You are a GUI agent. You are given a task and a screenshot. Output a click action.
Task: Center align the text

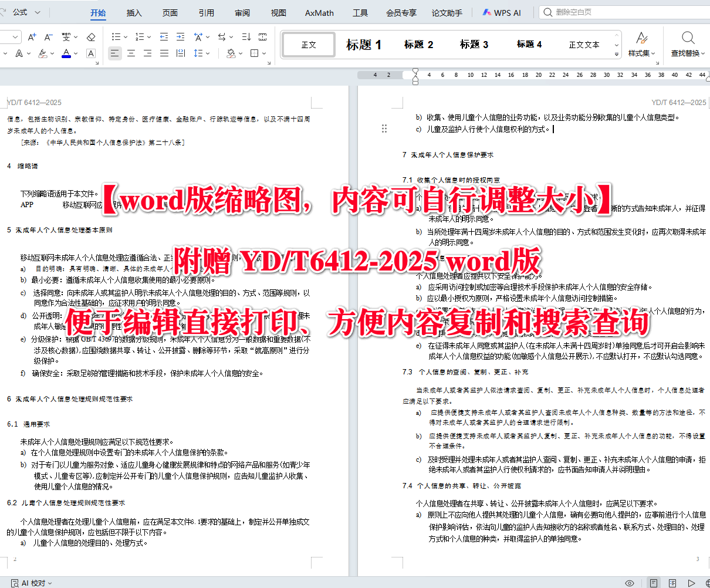(x=131, y=53)
